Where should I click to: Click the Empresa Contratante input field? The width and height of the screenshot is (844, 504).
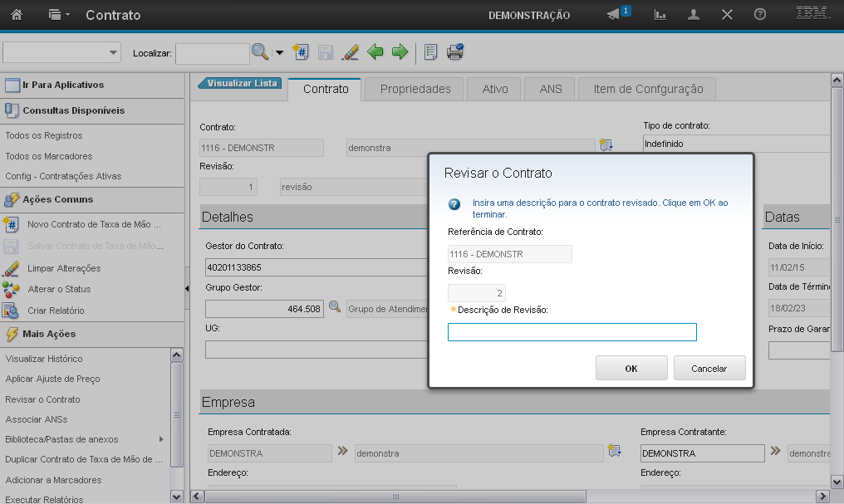click(703, 453)
